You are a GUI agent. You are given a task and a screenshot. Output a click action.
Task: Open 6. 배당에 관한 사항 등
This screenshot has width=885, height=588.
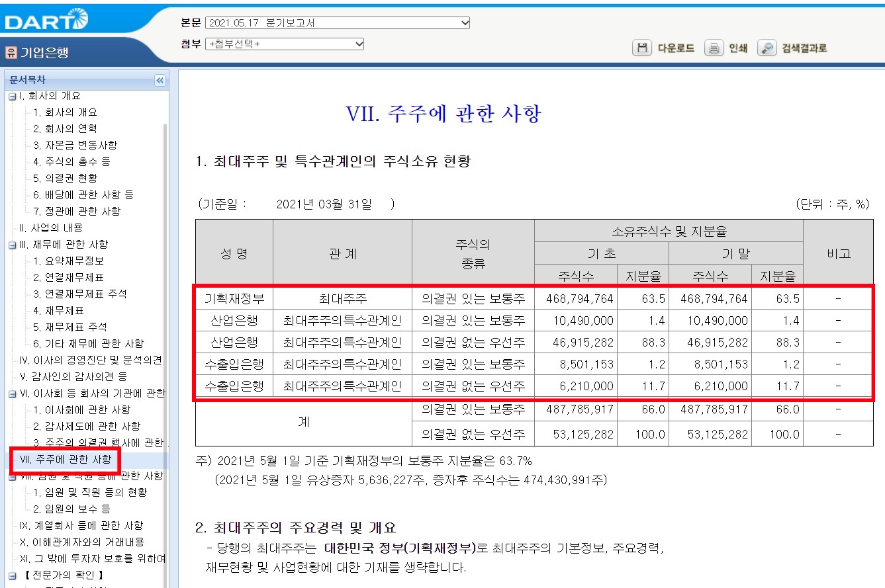pyautogui.click(x=83, y=195)
